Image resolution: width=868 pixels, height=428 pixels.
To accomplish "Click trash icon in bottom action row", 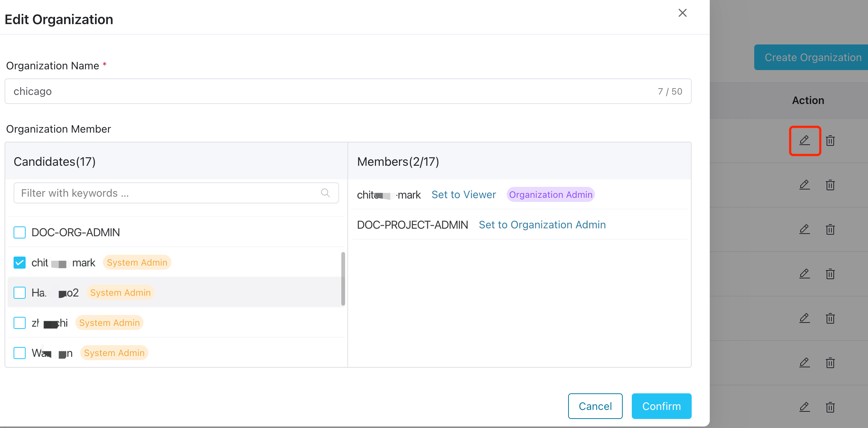I will point(830,407).
